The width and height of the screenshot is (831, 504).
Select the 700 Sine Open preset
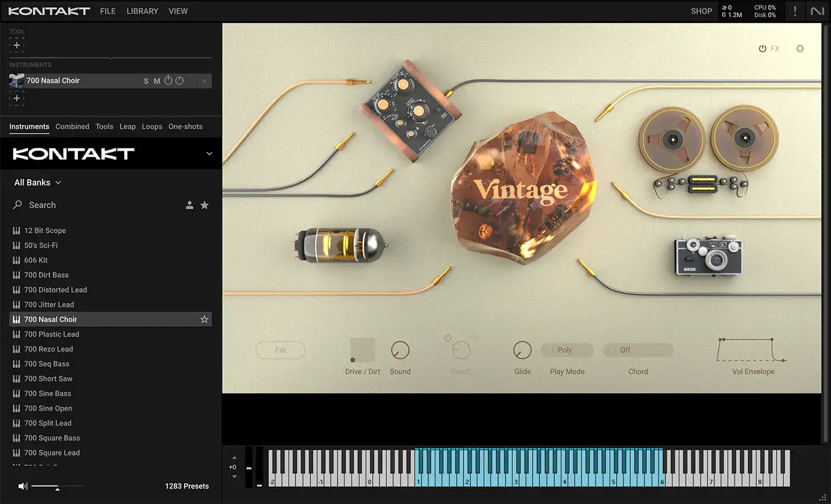click(x=110, y=408)
